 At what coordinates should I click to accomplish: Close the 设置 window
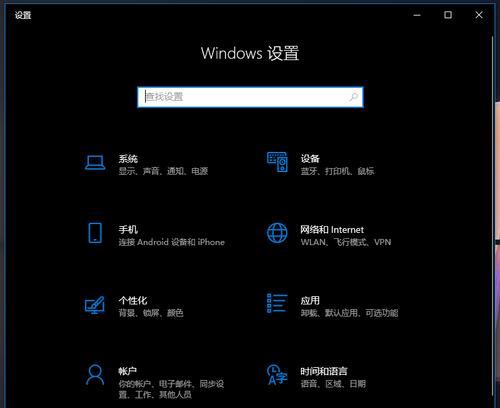[x=479, y=15]
